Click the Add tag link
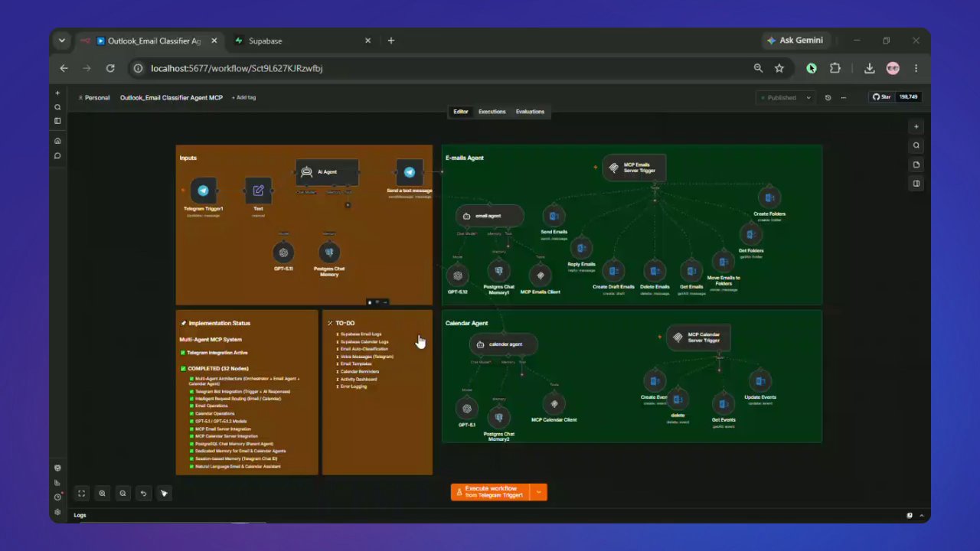 [244, 98]
